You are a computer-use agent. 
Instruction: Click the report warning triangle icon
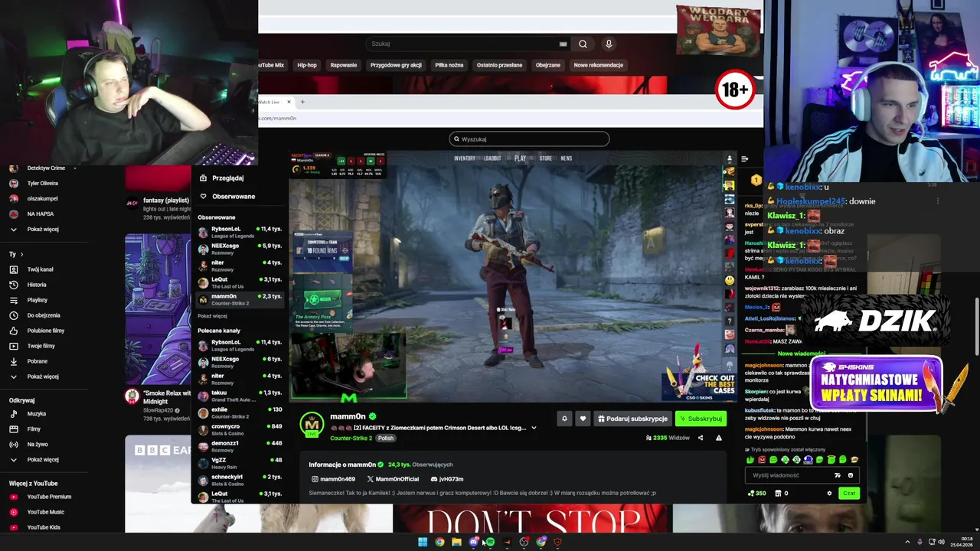pyautogui.click(x=718, y=438)
